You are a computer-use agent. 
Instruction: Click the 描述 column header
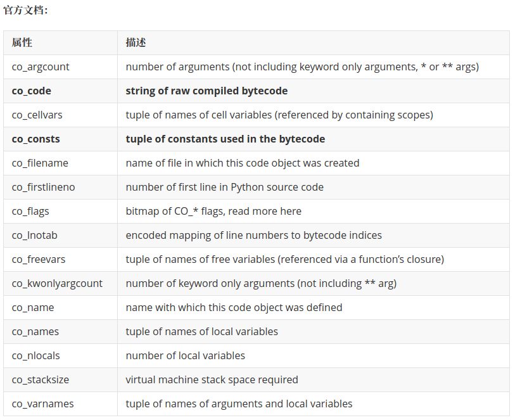136,42
